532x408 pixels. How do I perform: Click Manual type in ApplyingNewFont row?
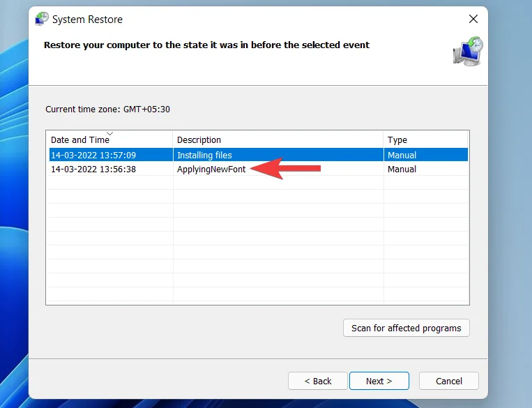click(402, 169)
